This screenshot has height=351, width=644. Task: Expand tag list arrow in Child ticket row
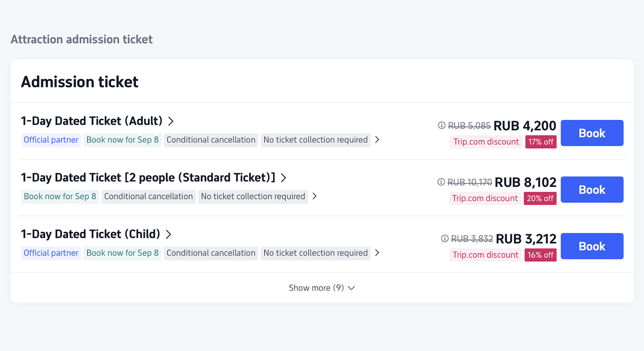tap(377, 253)
